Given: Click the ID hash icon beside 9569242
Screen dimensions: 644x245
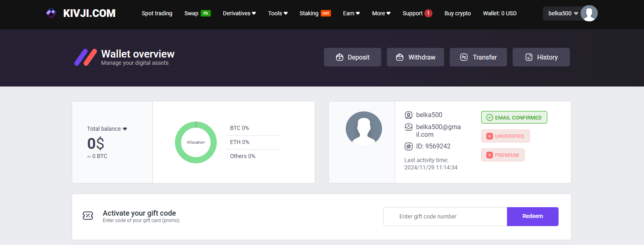Looking at the screenshot, I should coord(408,146).
